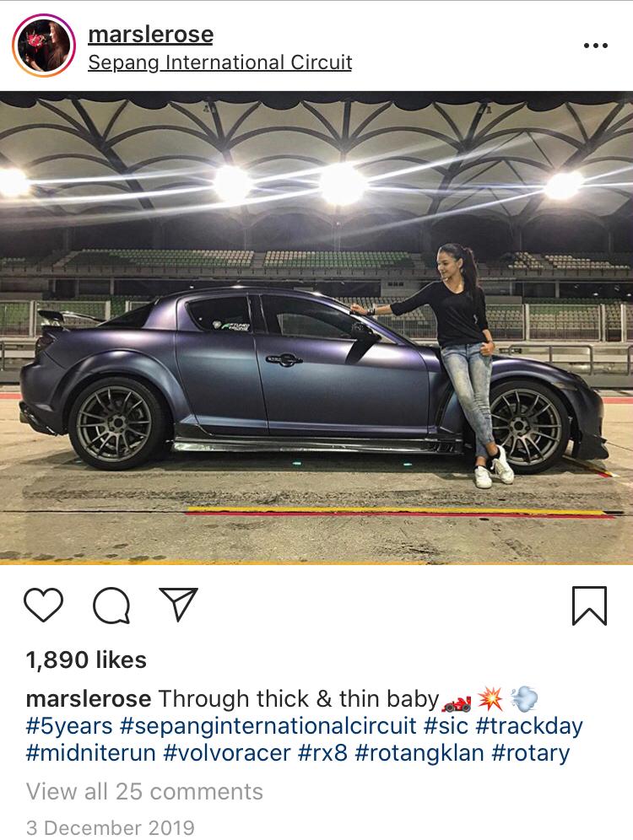Open three-dot more options menu
Viewport: 633px width, 840px height.
(x=596, y=46)
